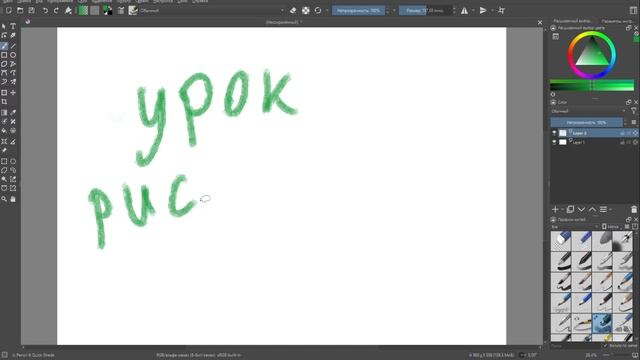Image resolution: width=640 pixels, height=360 pixels.
Task: Select the Ellipse shape tool
Action: point(13,55)
